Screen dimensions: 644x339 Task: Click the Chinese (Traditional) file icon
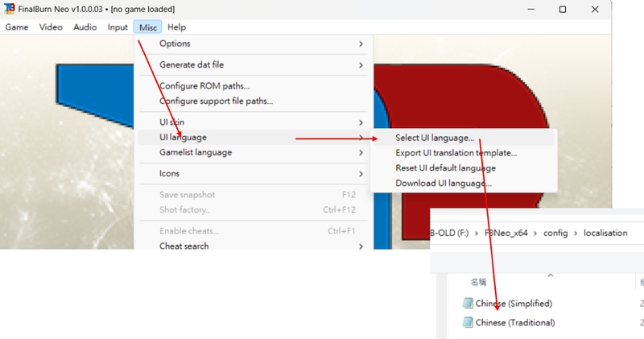point(468,323)
